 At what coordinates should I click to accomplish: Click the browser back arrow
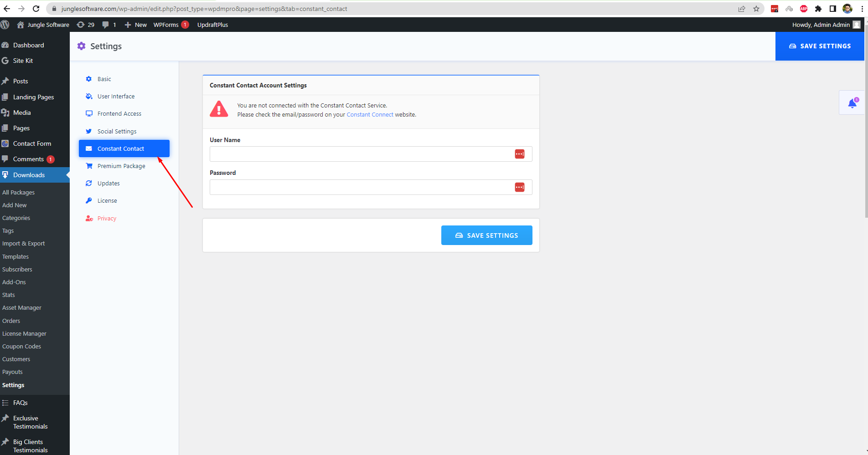pyautogui.click(x=7, y=9)
